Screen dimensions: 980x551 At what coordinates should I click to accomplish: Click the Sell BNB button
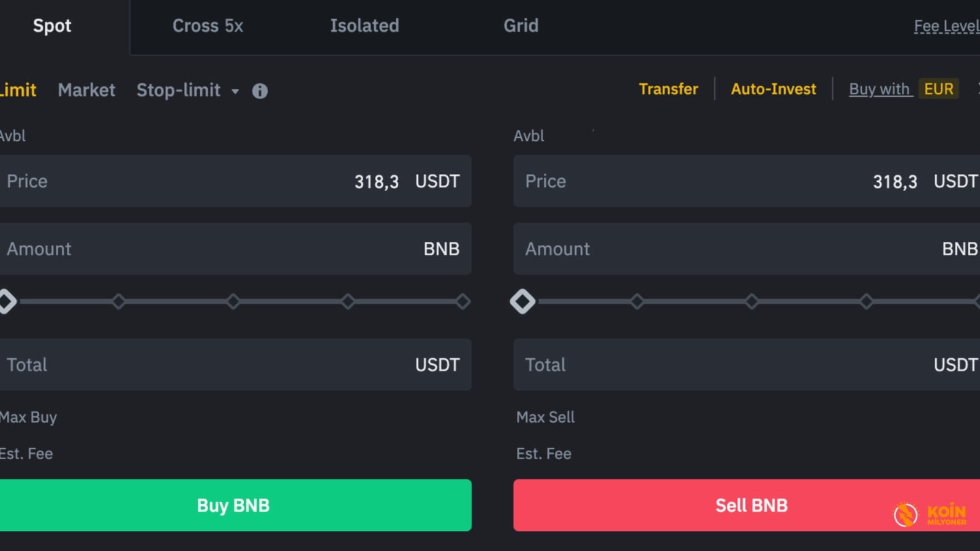coord(750,505)
